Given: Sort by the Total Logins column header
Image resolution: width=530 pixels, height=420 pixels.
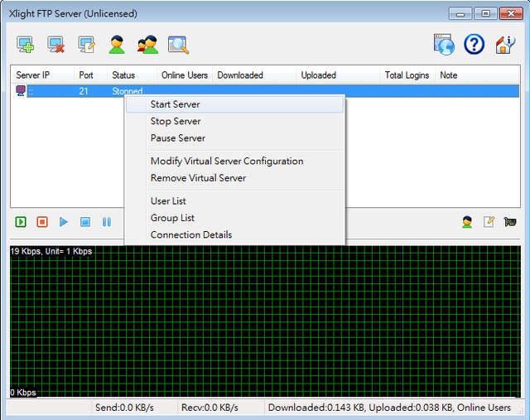Looking at the screenshot, I should (x=407, y=75).
